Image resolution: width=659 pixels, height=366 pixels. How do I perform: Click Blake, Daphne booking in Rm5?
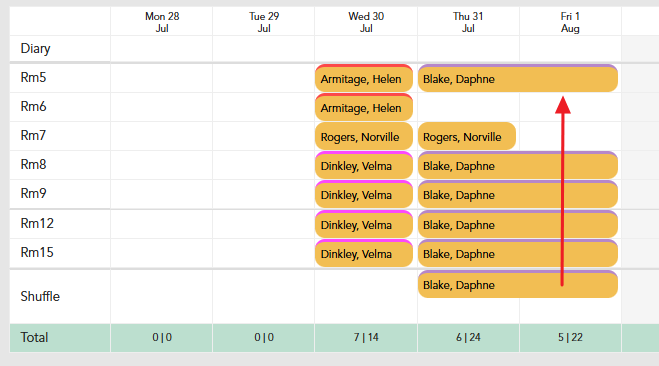click(518, 78)
